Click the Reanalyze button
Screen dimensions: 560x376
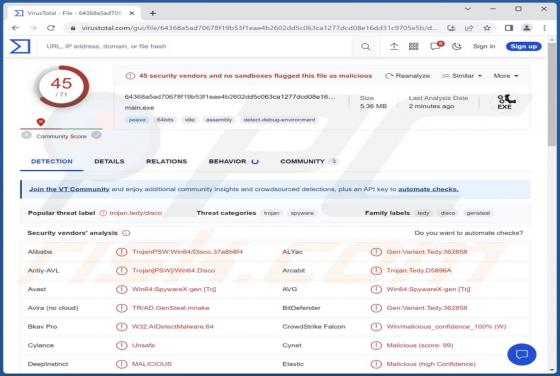pos(408,76)
